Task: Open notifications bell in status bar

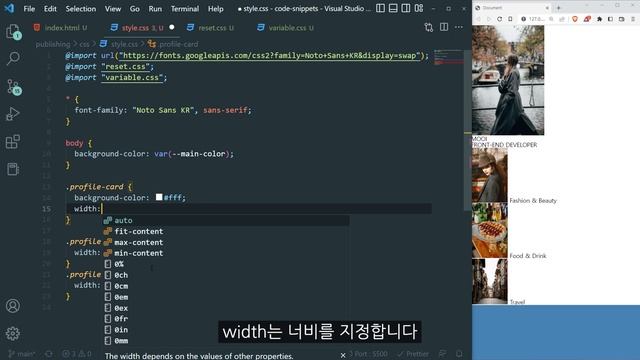Action: pos(459,354)
